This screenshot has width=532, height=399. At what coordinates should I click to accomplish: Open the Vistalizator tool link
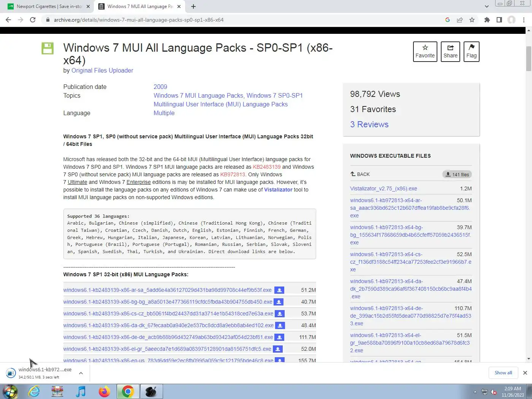278,190
